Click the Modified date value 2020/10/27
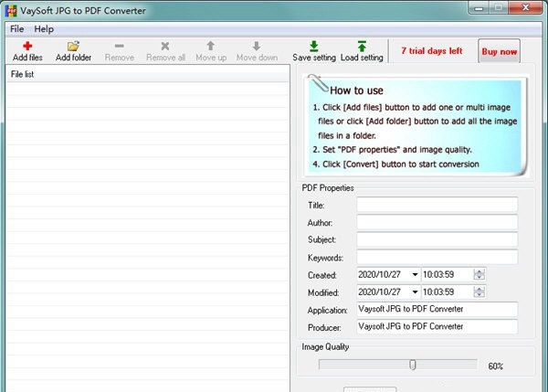The image size is (548, 392). 379,292
